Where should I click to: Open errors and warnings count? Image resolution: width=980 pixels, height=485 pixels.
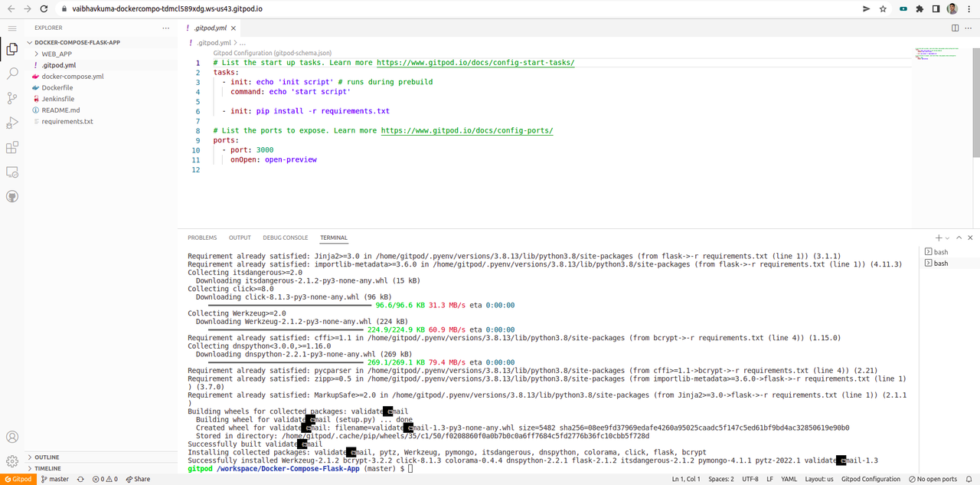105,479
